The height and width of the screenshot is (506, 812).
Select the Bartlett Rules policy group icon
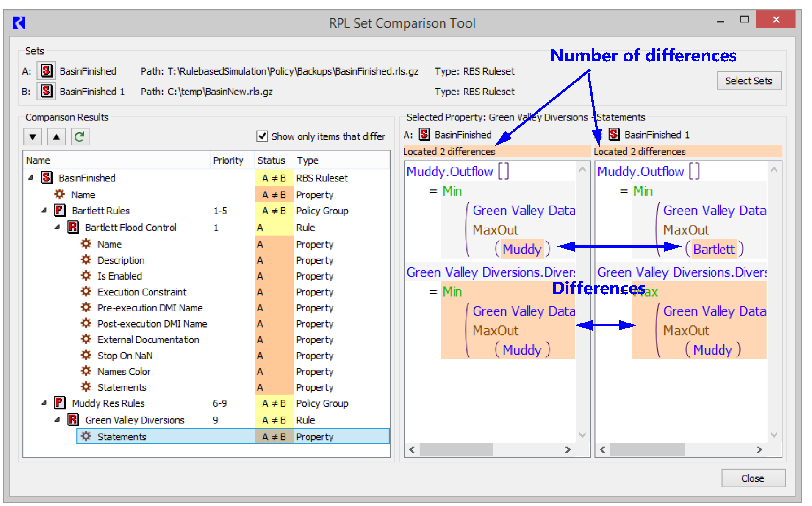pos(60,211)
